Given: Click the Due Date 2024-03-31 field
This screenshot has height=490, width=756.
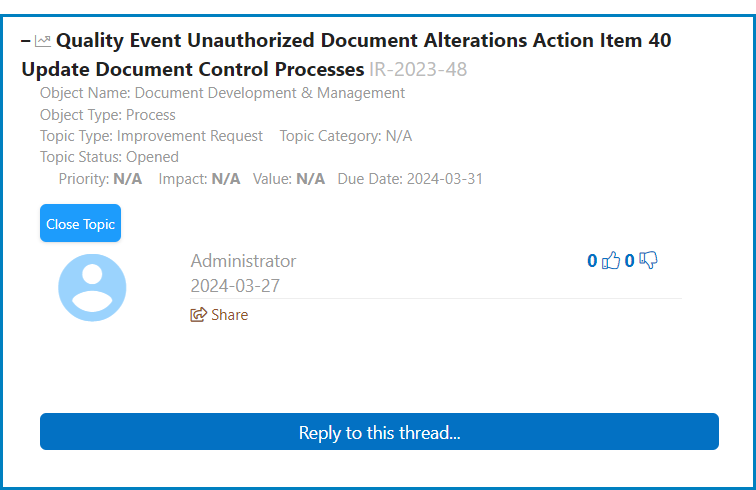Looking at the screenshot, I should pos(410,179).
